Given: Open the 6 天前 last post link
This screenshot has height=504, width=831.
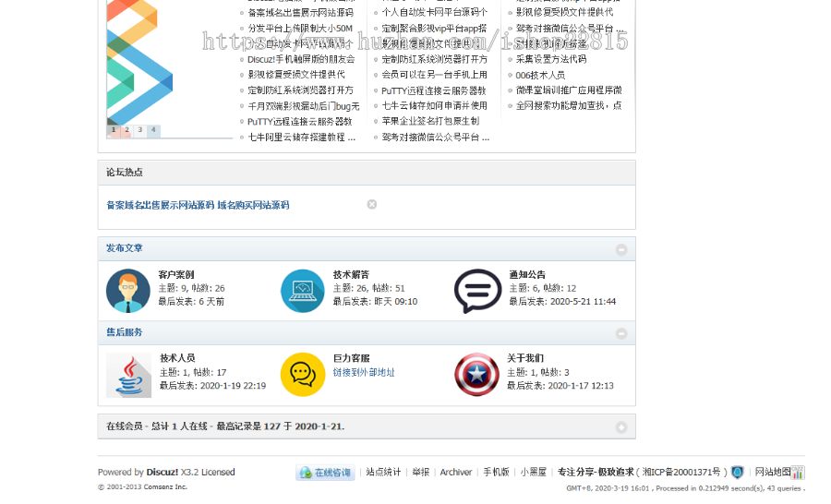Looking at the screenshot, I should coord(211,302).
